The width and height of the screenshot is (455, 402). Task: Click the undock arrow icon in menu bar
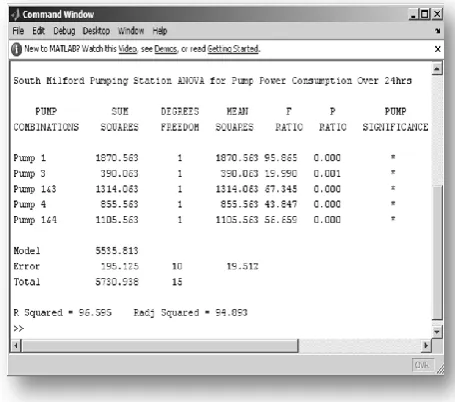point(438,31)
